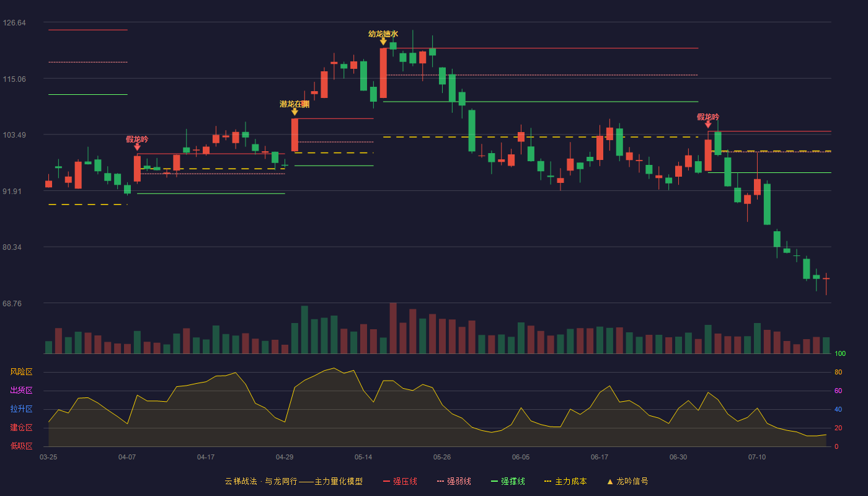Image resolution: width=868 pixels, height=496 pixels.
Task: Toggle the 强撑线 legend entry
Action: [508, 481]
